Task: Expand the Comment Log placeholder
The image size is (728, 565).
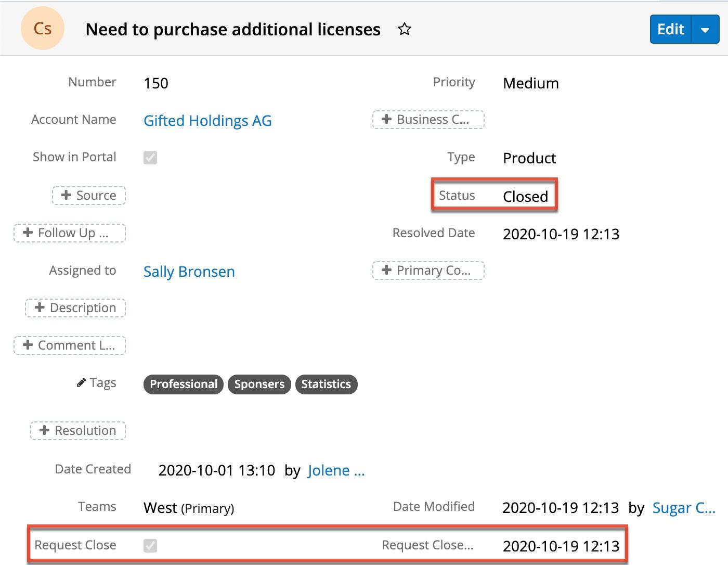Action: click(70, 345)
